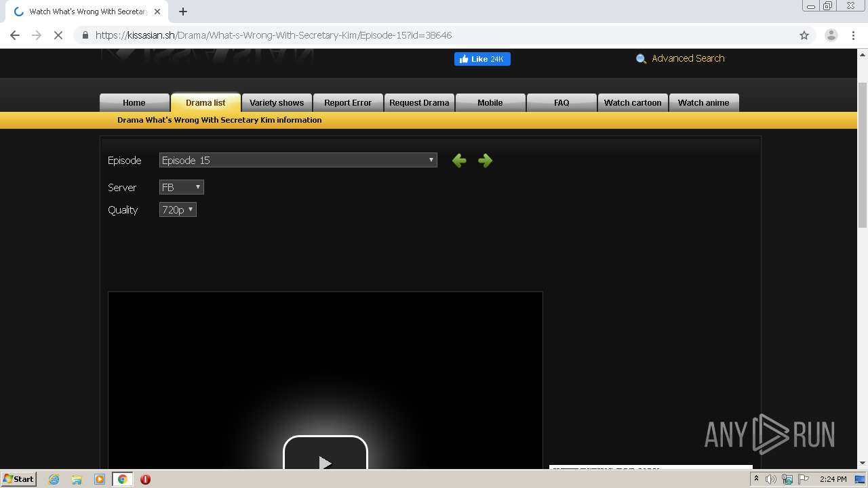Screen dimensions: 868x488
Task: Open the file explorer taskbar icon
Action: tap(77, 479)
